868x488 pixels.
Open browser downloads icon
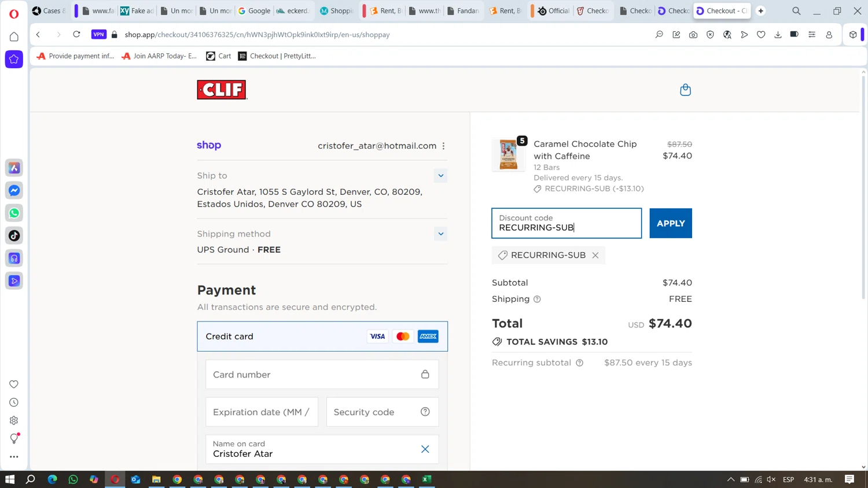pyautogui.click(x=778, y=35)
